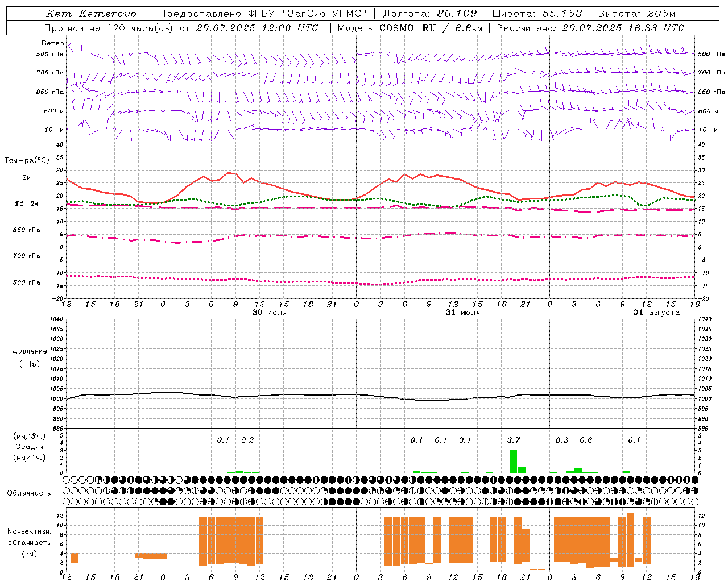Image resolution: width=728 pixels, height=582 pixels.
Task: Click the Осадки panel label
Action: 30,447
